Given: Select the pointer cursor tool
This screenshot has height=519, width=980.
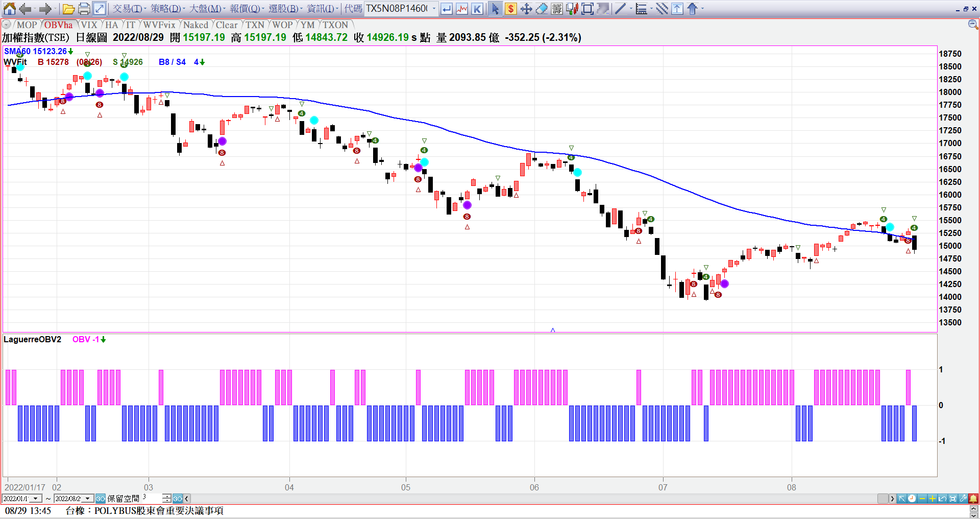Looking at the screenshot, I should (495, 9).
